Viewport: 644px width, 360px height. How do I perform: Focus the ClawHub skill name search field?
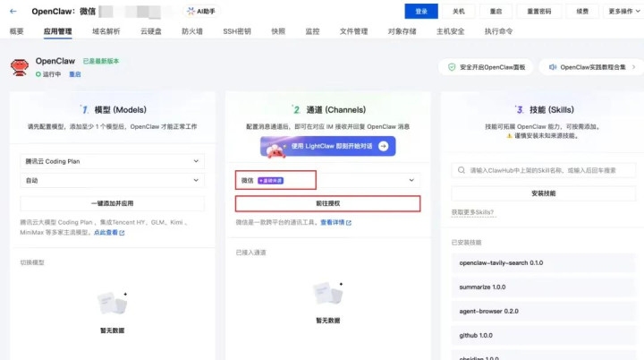pos(544,170)
